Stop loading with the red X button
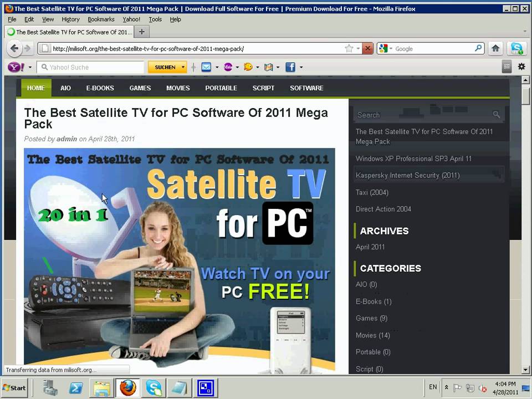This screenshot has height=399, width=532. pos(367,49)
